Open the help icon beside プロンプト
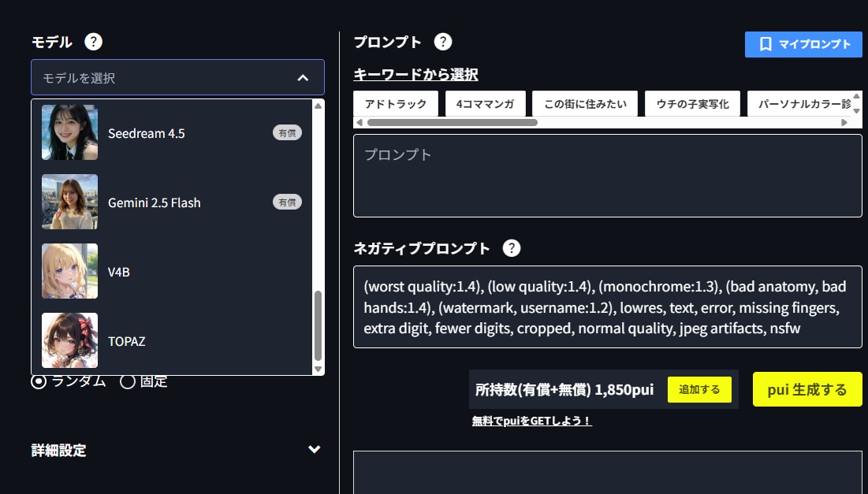Image resolution: width=868 pixels, height=494 pixels. coord(442,42)
